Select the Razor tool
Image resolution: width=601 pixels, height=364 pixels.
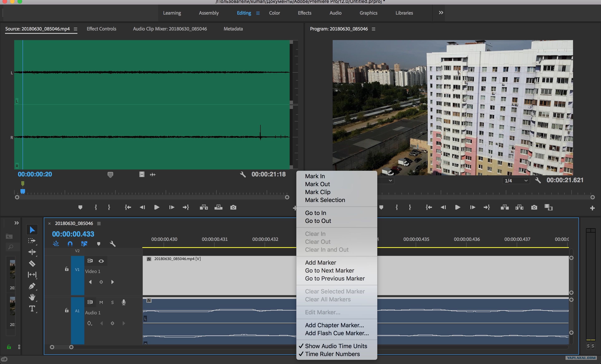click(x=32, y=263)
